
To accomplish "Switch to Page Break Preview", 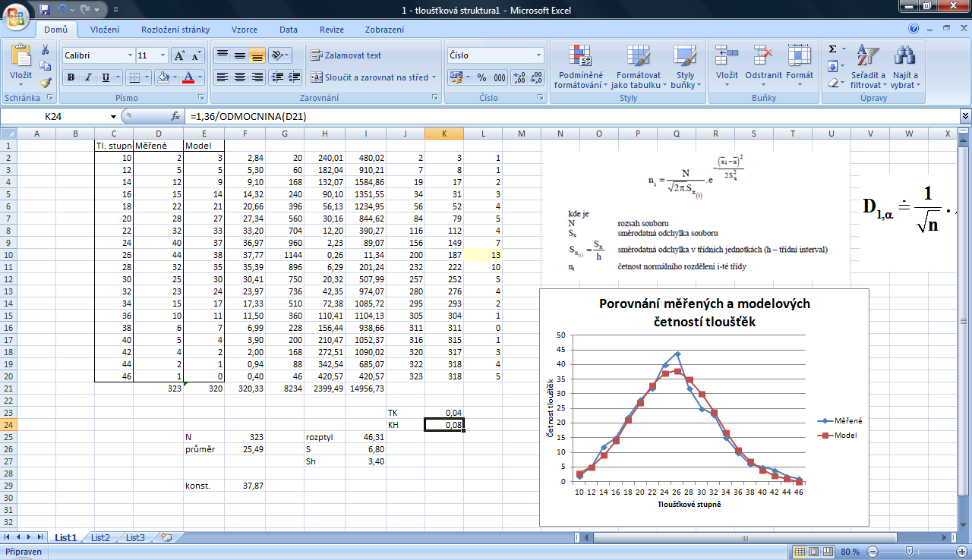I will coord(828,552).
